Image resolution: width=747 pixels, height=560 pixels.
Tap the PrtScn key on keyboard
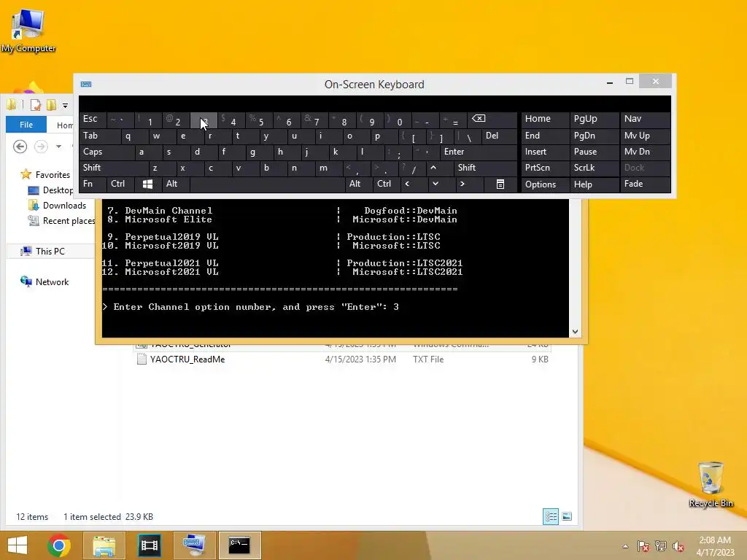pyautogui.click(x=545, y=168)
